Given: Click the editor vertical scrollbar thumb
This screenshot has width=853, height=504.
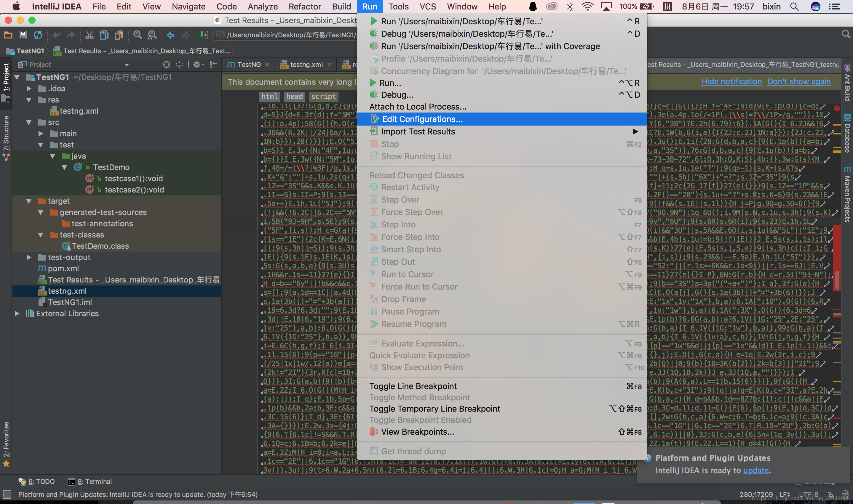Looking at the screenshot, I should pyautogui.click(x=837, y=280).
